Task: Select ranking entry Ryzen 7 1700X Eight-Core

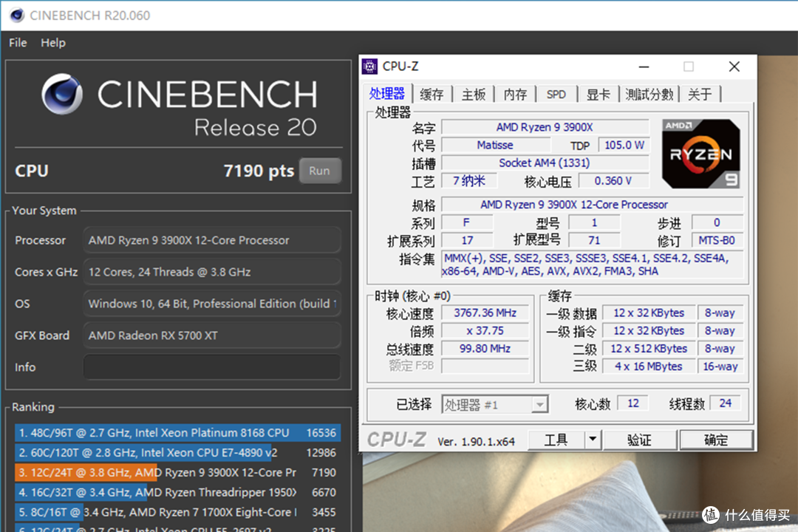Action: (x=177, y=512)
